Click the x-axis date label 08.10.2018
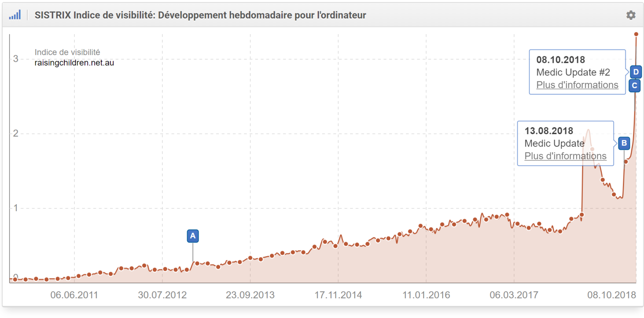This screenshot has height=318, width=644. point(612,295)
